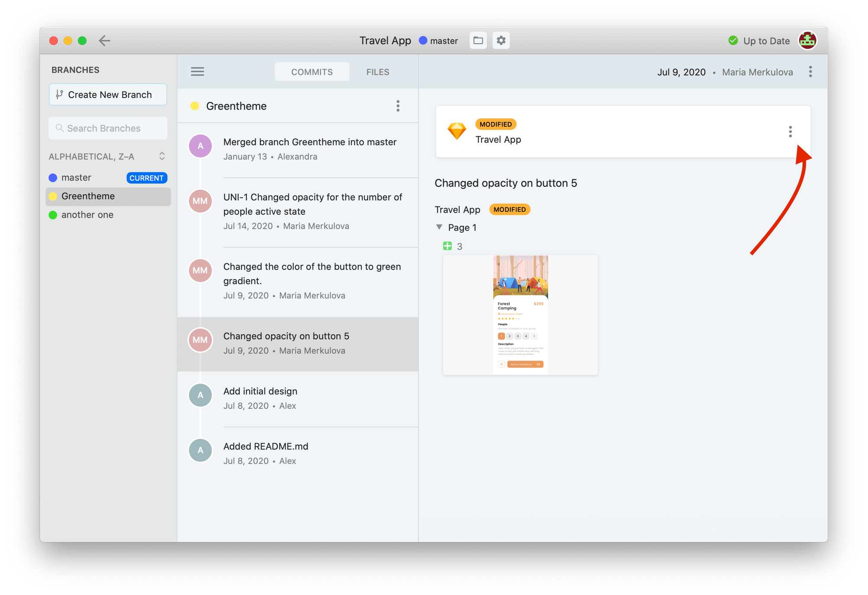Open Merged branch Greentheme into master commit

(298, 149)
